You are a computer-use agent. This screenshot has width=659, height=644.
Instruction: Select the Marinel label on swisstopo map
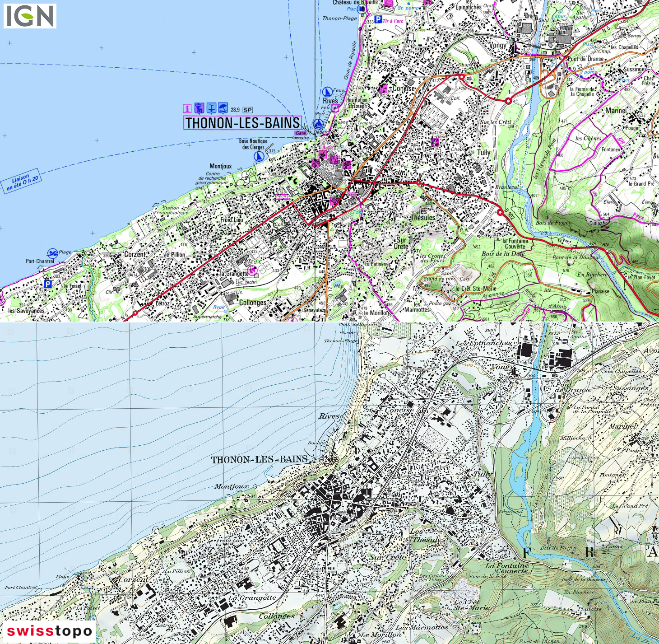point(622,426)
